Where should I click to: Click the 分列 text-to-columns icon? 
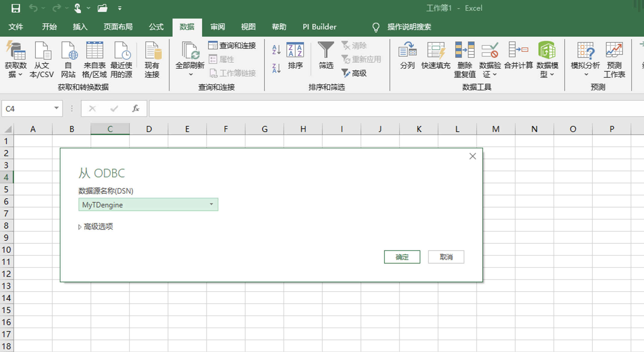point(407,57)
